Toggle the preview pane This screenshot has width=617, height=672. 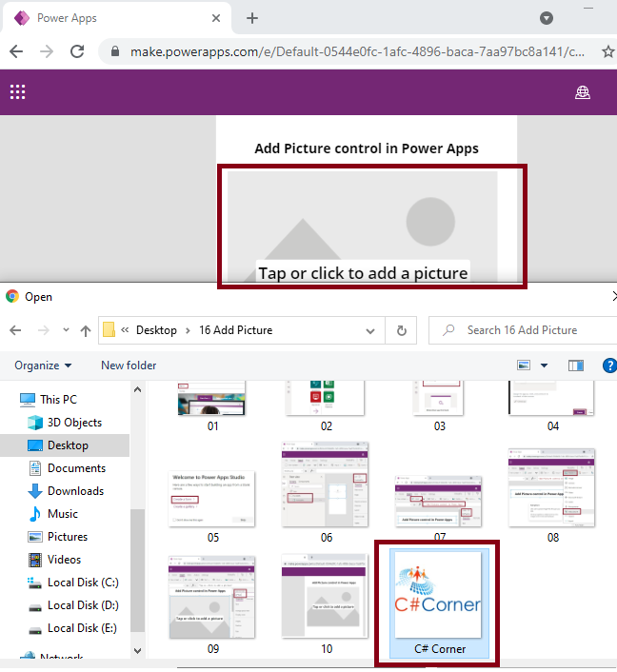576,366
